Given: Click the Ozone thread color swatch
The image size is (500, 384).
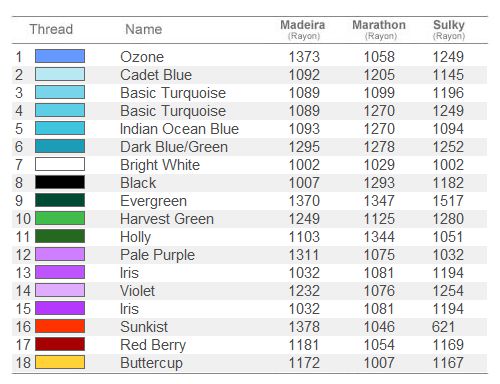Looking at the screenshot, I should [60, 56].
